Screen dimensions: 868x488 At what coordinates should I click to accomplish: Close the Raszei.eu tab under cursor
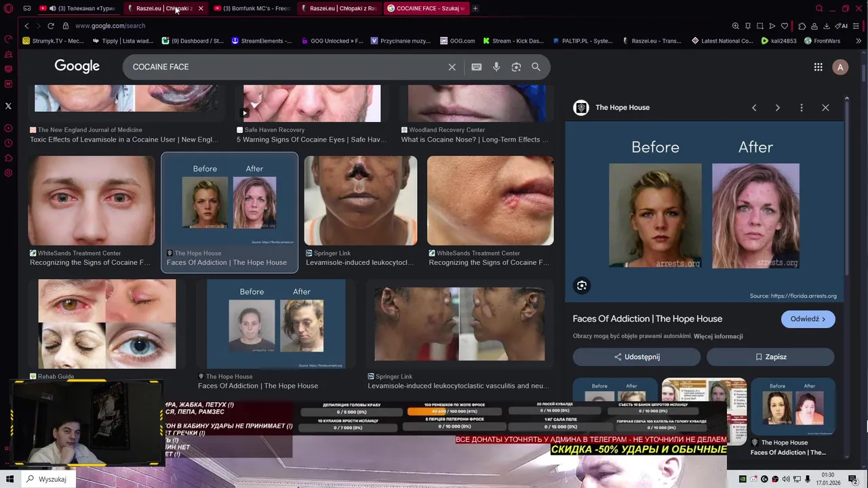(x=201, y=8)
